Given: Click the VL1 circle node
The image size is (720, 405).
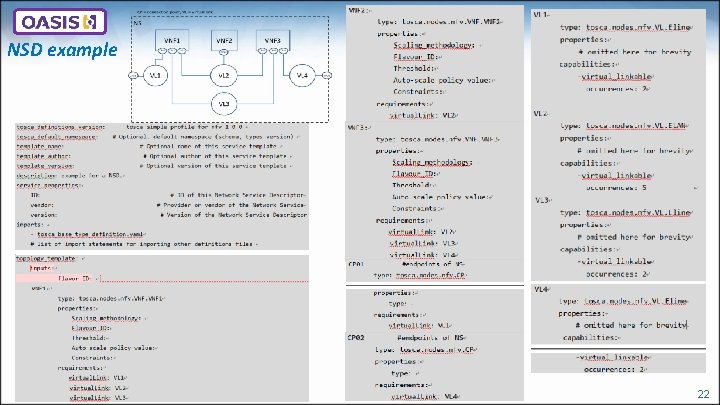Looking at the screenshot, I should [155, 75].
